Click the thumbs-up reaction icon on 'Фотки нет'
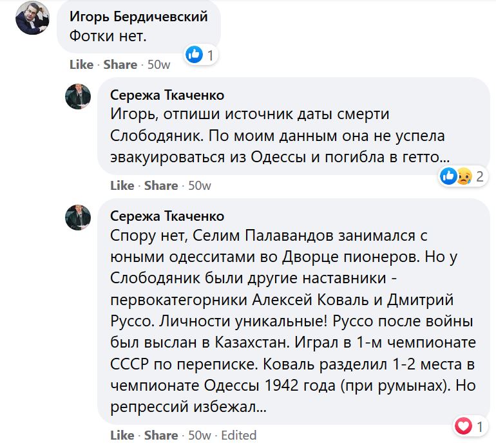496x448 pixels. pyautogui.click(x=195, y=55)
